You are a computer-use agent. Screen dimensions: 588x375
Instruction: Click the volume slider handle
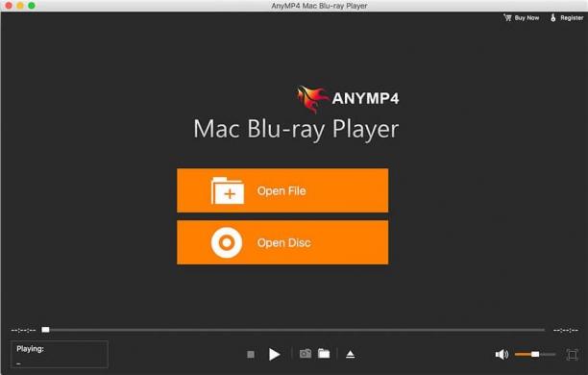click(x=535, y=355)
